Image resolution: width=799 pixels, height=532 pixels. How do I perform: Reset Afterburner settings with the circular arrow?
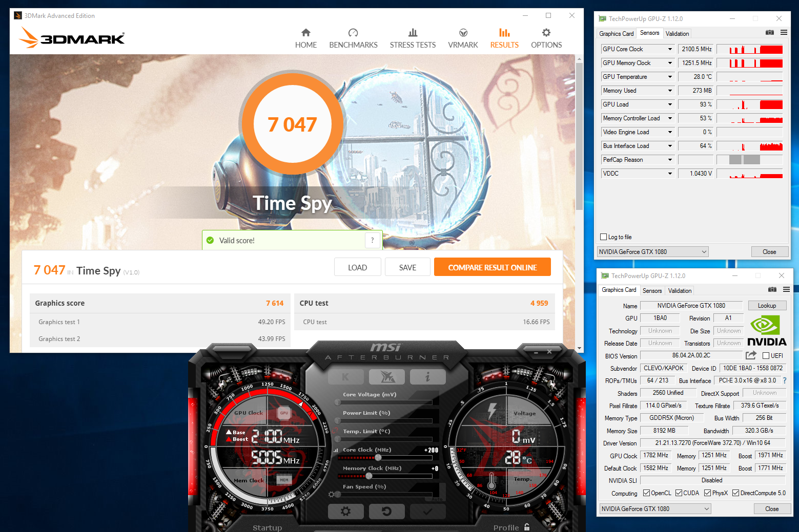387,511
